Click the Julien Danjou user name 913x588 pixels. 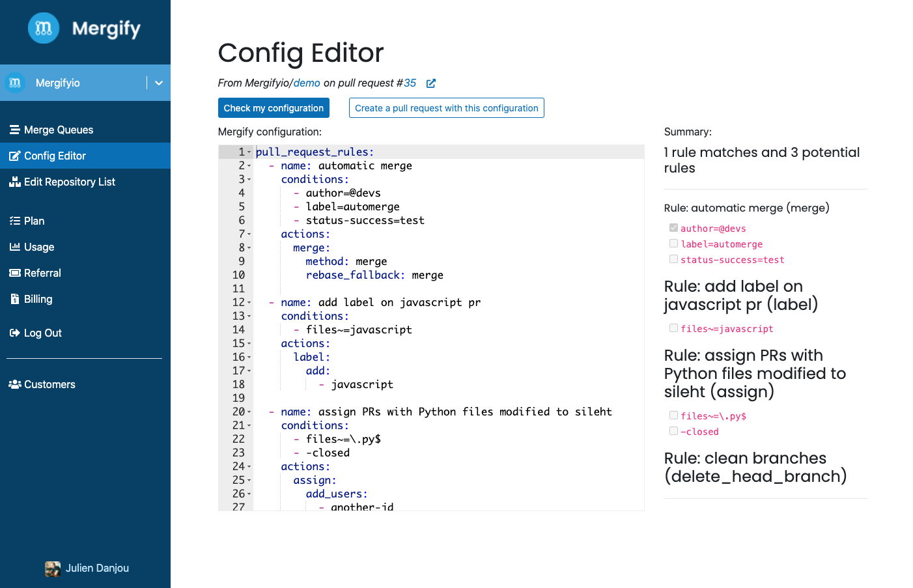tap(97, 568)
